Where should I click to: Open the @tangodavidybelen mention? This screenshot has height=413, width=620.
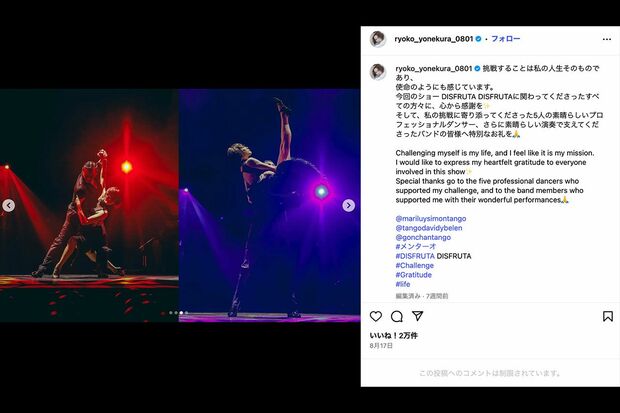coord(429,228)
